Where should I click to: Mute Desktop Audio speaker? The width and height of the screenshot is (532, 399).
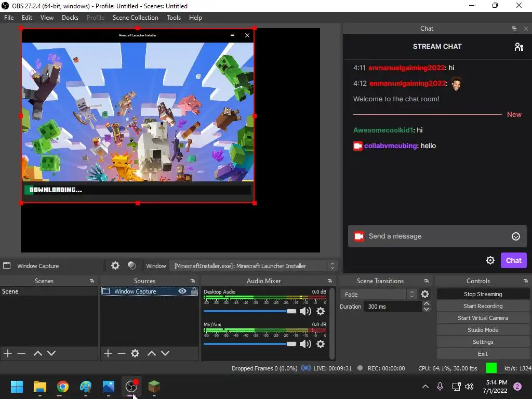[x=305, y=311]
